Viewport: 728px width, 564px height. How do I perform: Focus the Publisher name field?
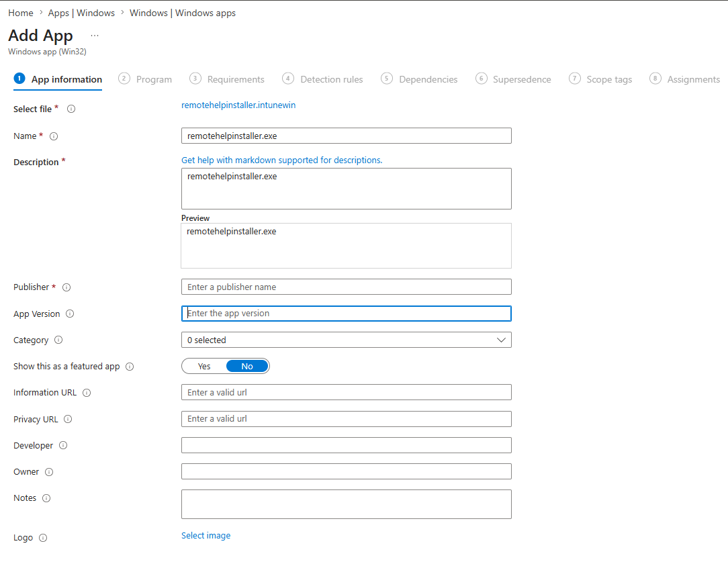(347, 287)
